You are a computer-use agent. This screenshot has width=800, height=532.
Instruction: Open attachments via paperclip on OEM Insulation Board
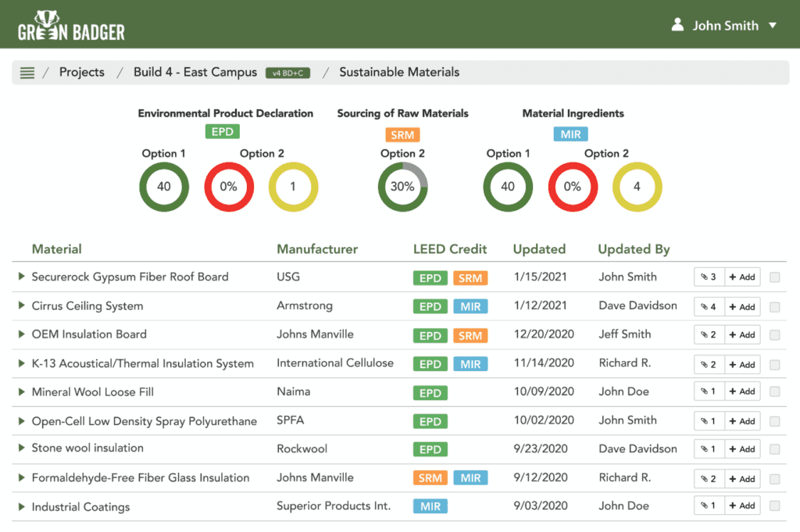[709, 334]
